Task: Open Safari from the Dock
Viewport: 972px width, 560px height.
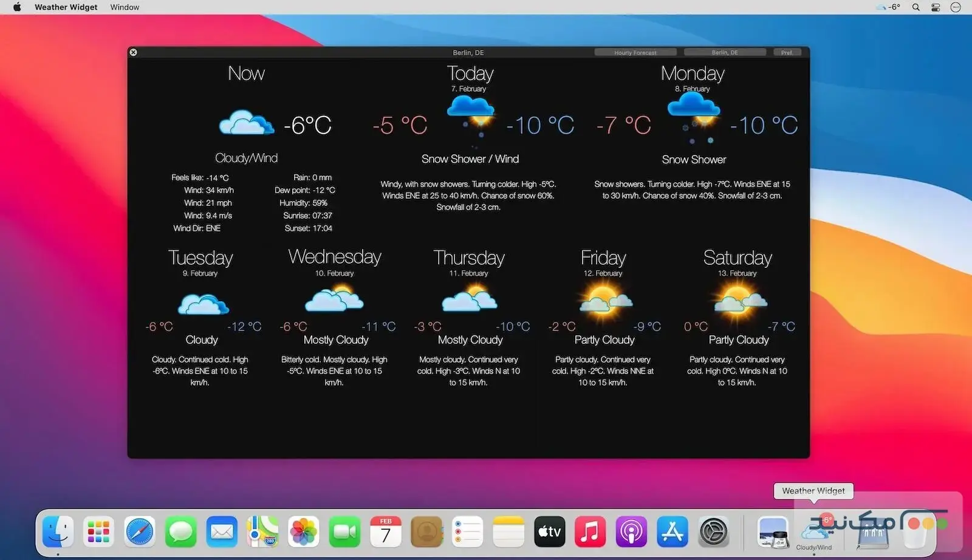Action: click(x=140, y=531)
